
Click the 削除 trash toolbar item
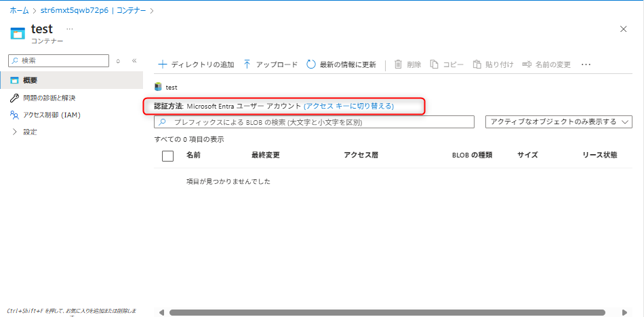coord(407,64)
